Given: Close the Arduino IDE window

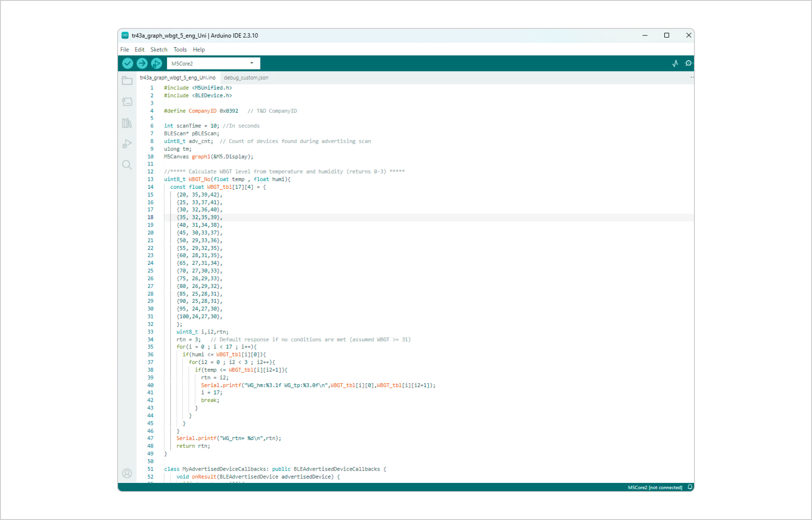Looking at the screenshot, I should click(x=688, y=35).
